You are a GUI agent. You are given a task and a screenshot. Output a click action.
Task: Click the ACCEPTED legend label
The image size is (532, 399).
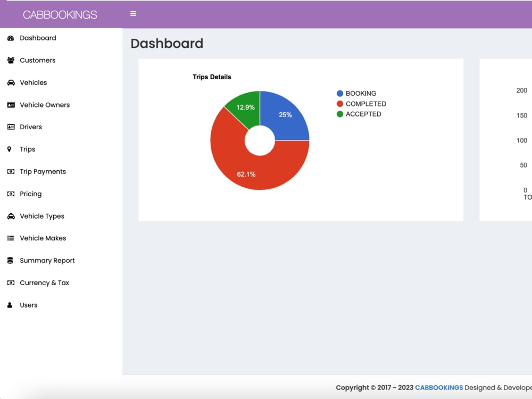[x=363, y=114]
